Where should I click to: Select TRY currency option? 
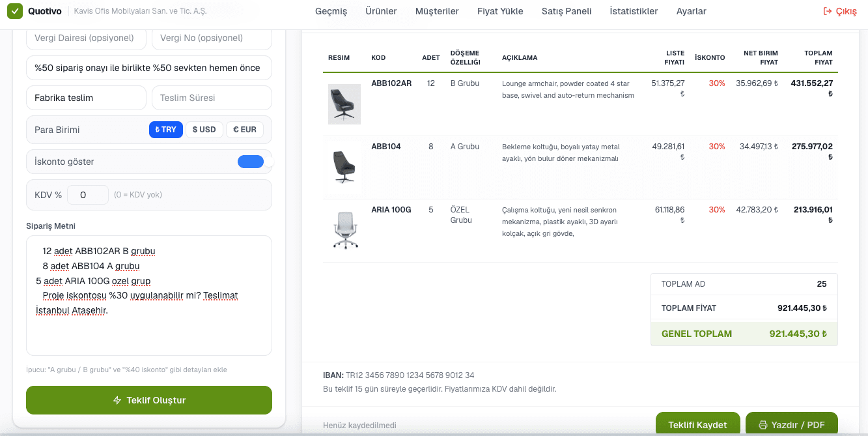[x=166, y=130]
